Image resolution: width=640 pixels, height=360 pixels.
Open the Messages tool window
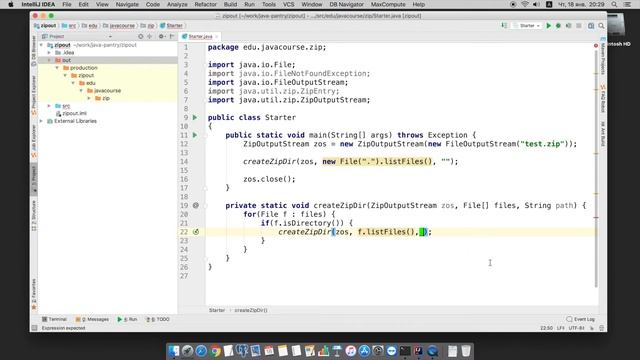point(92,320)
